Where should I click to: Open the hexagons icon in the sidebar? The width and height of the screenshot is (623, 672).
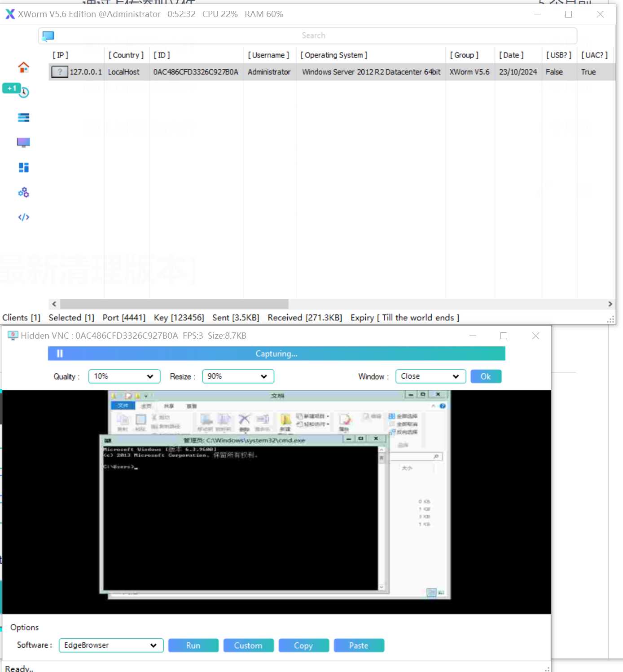click(x=23, y=193)
